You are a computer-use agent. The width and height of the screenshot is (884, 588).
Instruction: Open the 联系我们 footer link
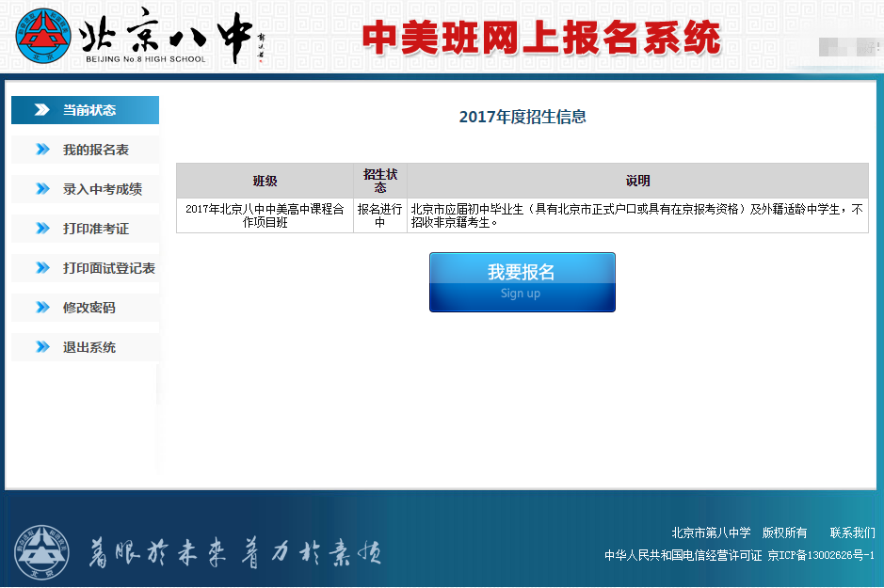[852, 532]
